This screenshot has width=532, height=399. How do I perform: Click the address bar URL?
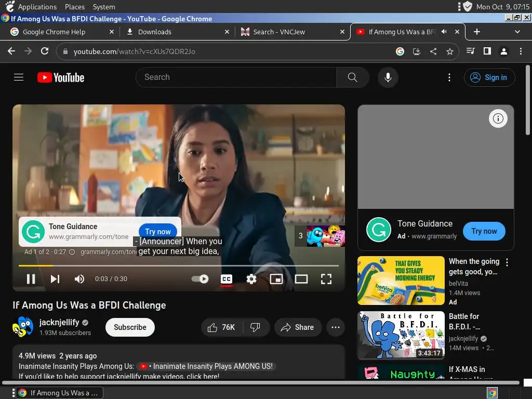click(x=135, y=51)
